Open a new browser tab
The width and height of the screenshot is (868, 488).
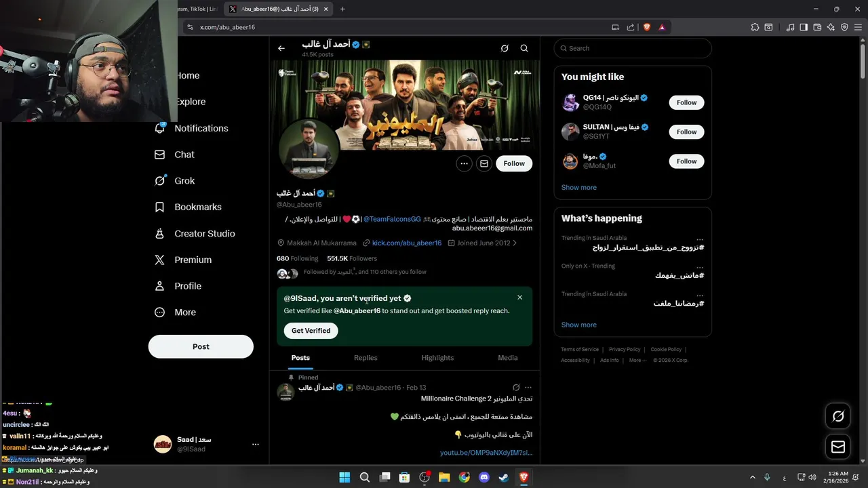[x=342, y=9]
